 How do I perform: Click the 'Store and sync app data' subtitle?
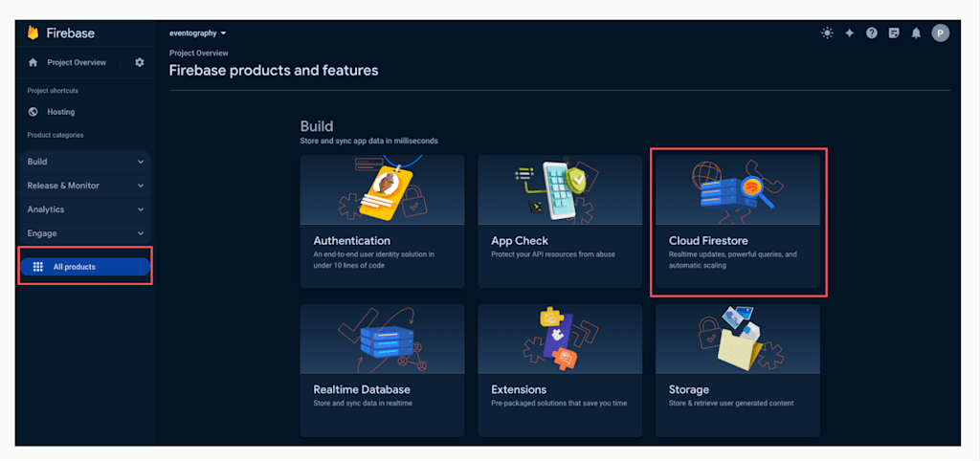[368, 141]
